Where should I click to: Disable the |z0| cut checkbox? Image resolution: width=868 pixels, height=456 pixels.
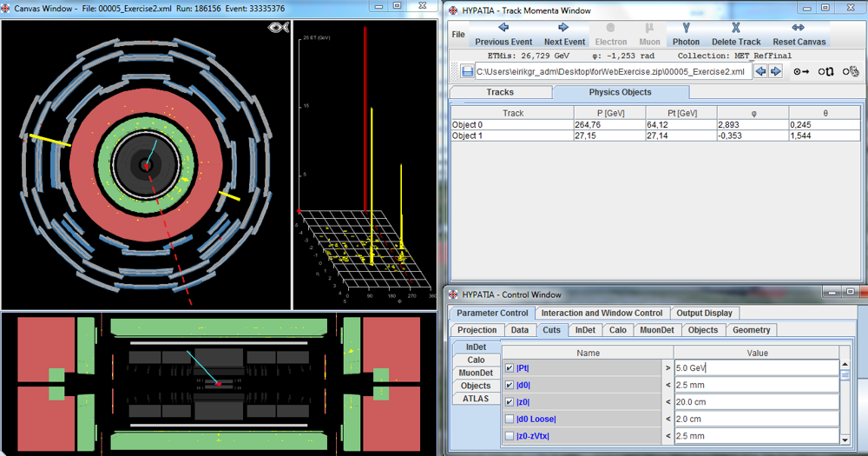[x=510, y=401]
